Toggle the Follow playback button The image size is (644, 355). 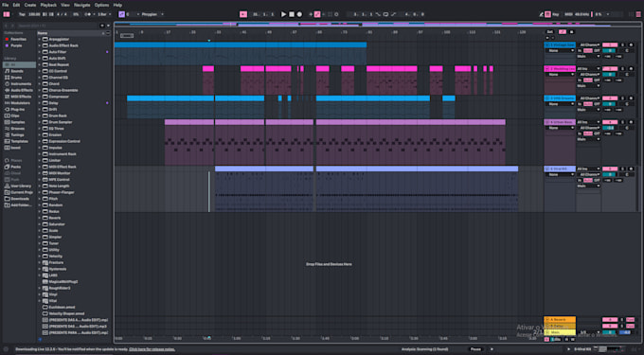(243, 14)
